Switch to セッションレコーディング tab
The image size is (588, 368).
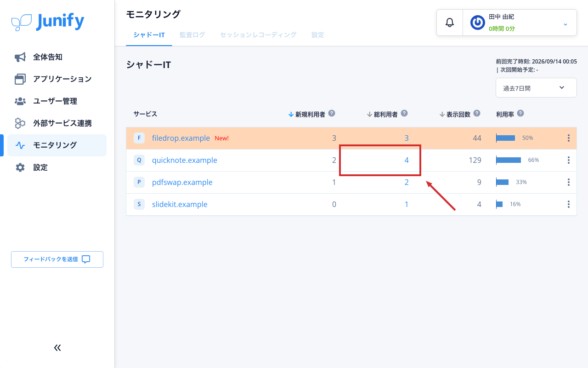click(258, 35)
